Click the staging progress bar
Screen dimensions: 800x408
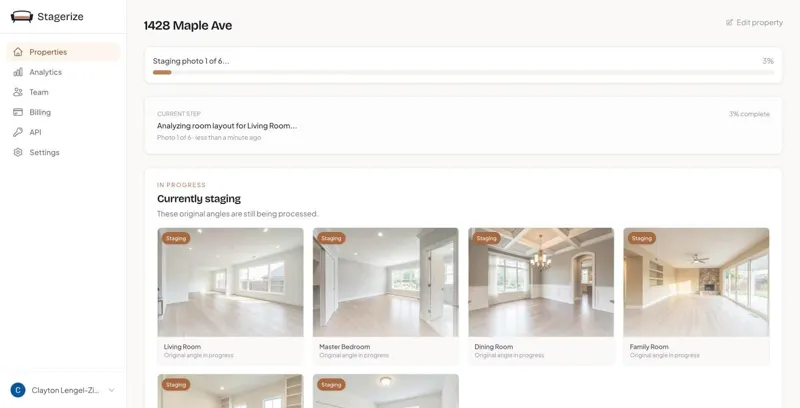(463, 72)
